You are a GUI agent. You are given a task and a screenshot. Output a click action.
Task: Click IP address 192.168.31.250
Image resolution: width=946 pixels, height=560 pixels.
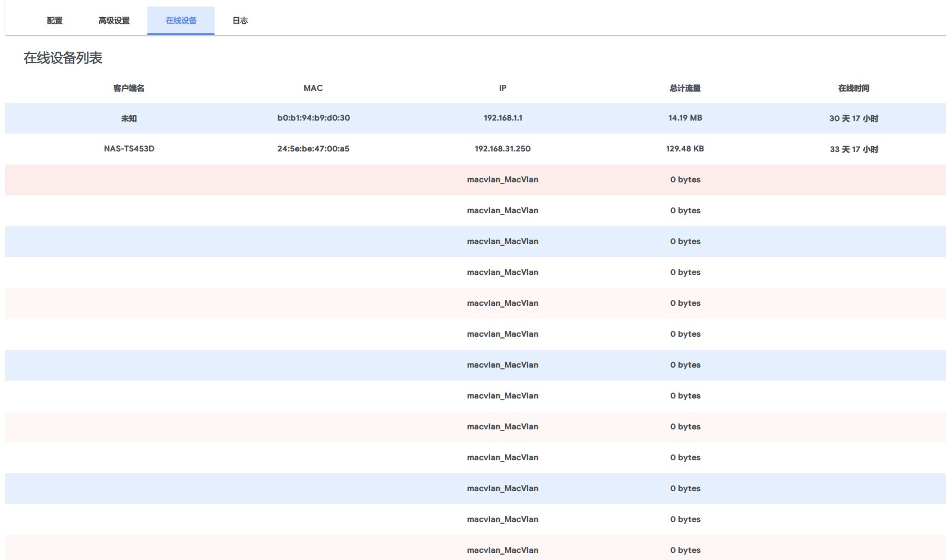[x=503, y=149]
